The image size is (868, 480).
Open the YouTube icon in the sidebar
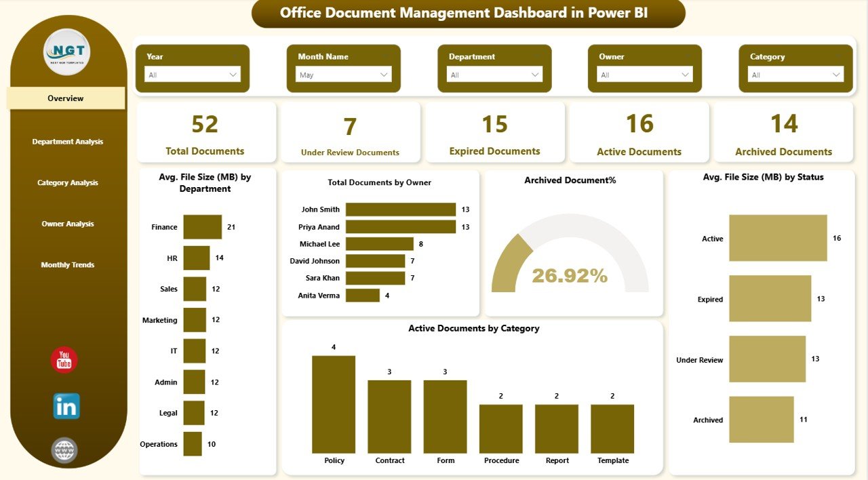point(63,360)
